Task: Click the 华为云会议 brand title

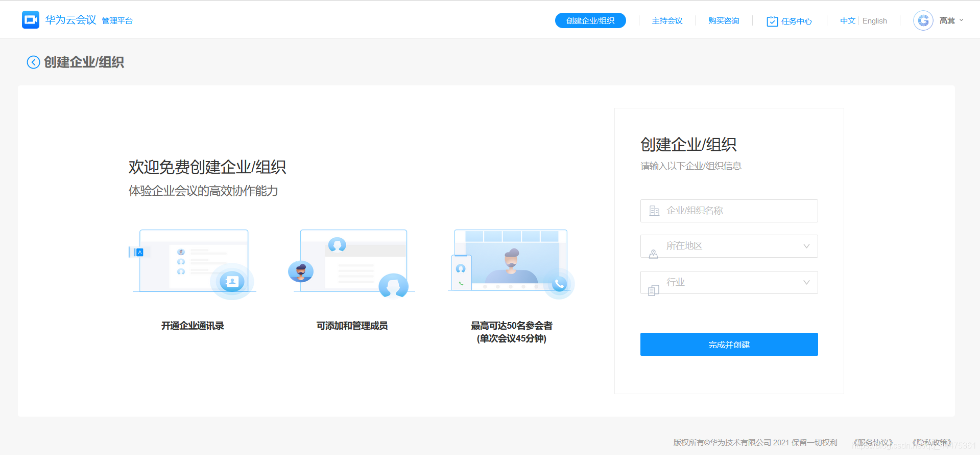Action: tap(70, 20)
